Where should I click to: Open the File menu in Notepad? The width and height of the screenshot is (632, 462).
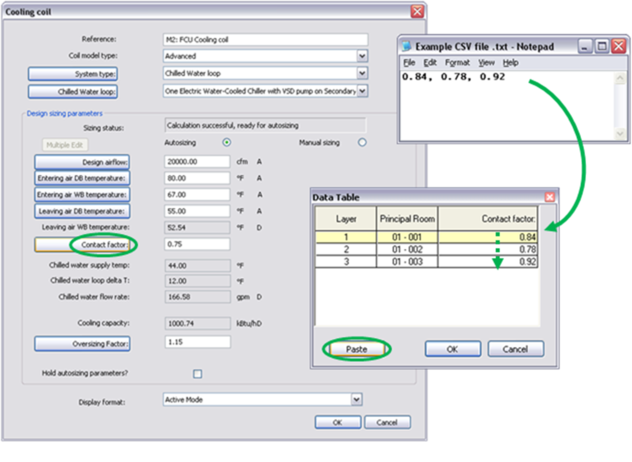tap(410, 62)
